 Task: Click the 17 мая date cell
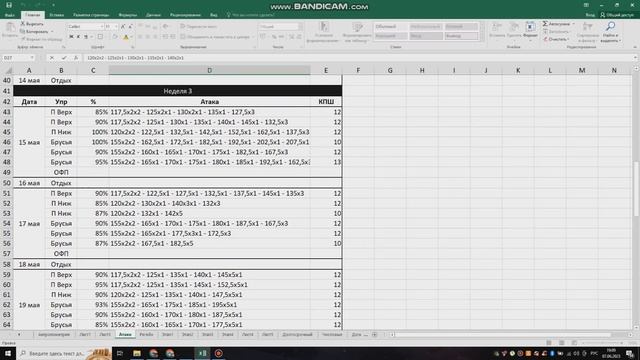[29, 223]
